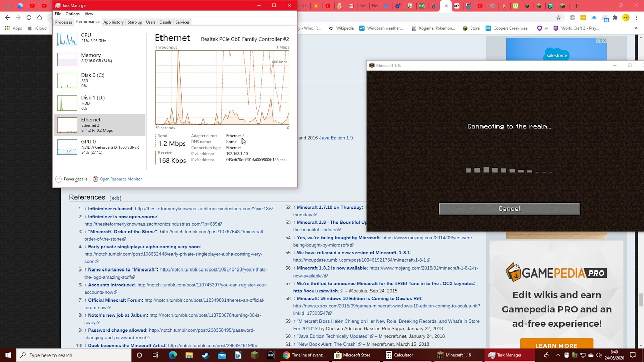644x362 pixels.
Task: Click the browser reload icon
Action: tap(29, 17)
